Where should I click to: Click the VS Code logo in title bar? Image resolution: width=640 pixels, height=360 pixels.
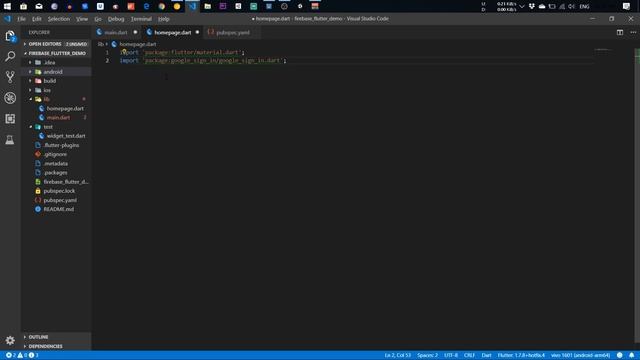[7, 19]
